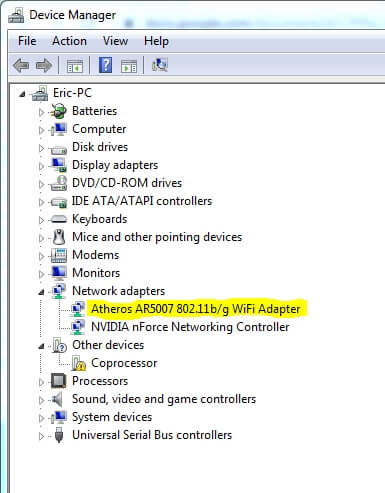Expand the System devices node arrow

click(41, 418)
